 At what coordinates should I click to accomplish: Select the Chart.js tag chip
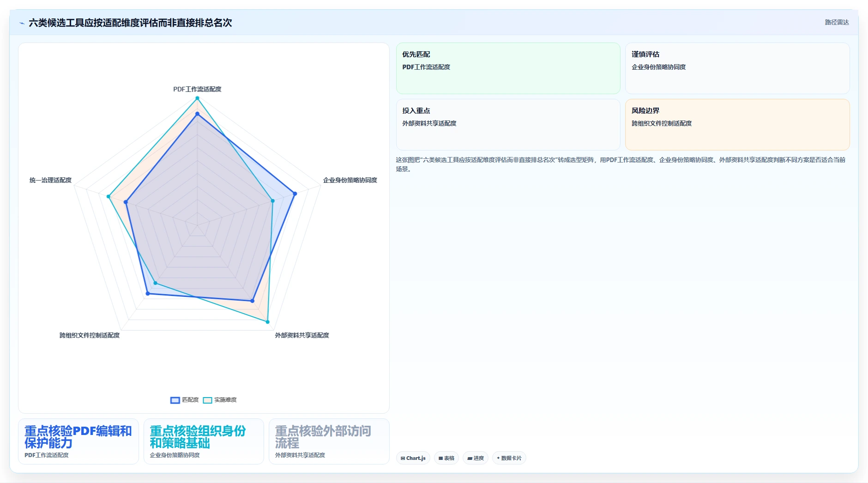[413, 458]
